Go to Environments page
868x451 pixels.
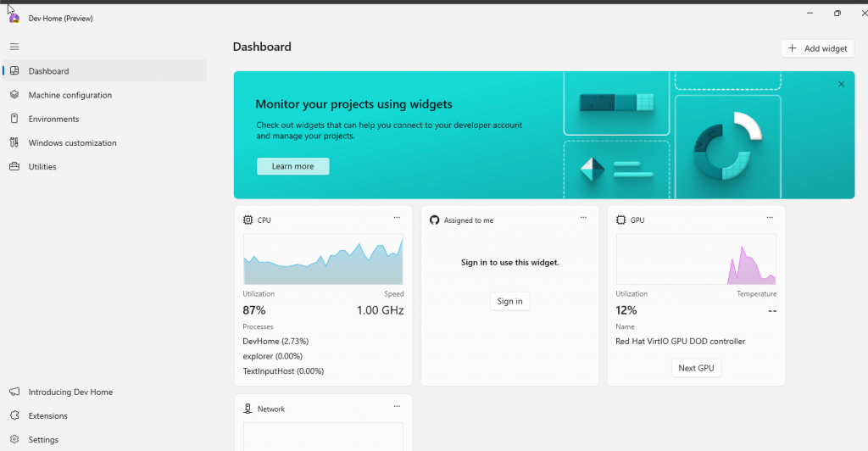coord(105,119)
